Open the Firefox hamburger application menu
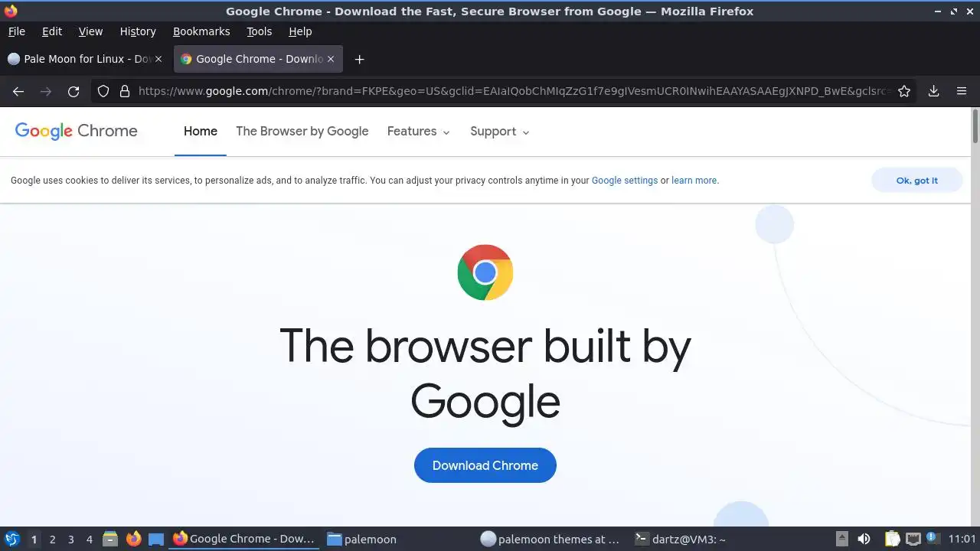 pyautogui.click(x=962, y=91)
